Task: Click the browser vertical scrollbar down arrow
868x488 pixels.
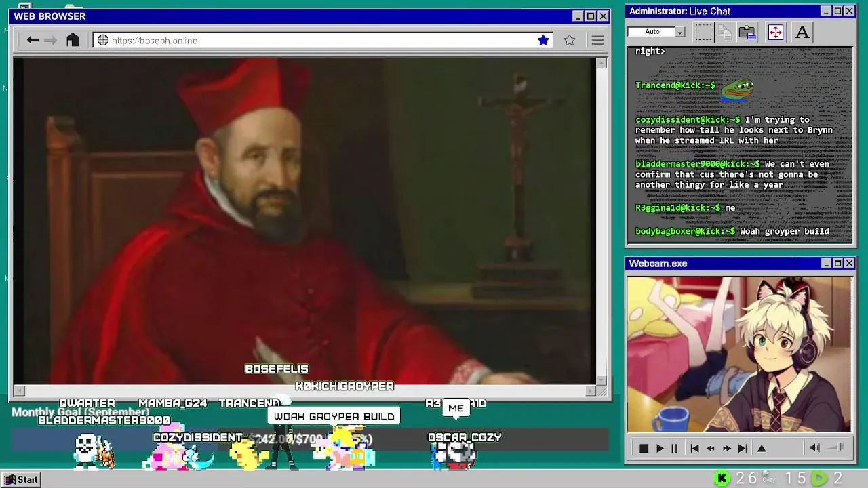Action: click(x=601, y=380)
